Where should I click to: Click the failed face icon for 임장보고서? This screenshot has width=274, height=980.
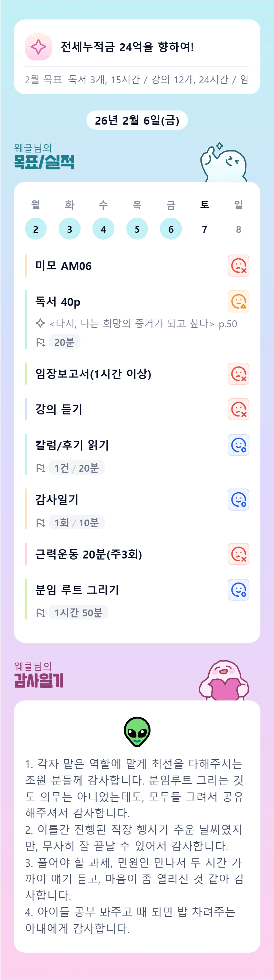[238, 374]
